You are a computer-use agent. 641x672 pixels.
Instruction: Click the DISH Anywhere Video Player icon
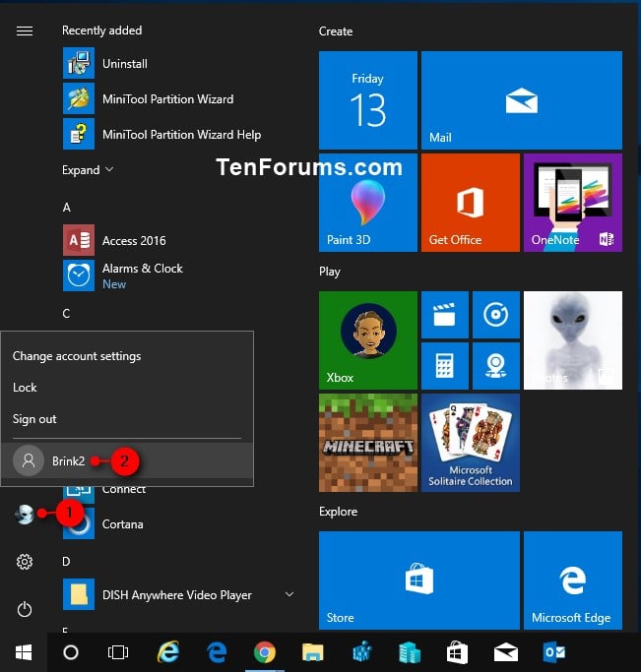point(79,594)
